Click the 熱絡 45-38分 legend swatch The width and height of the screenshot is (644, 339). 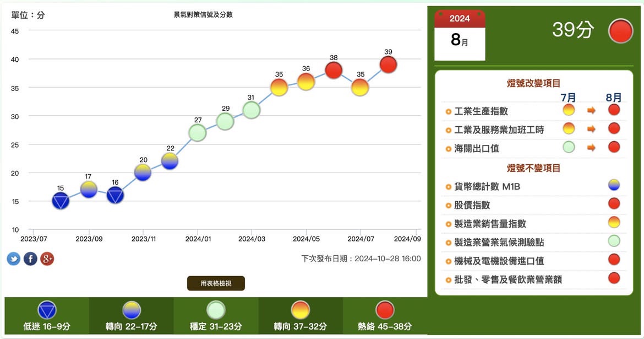[385, 310]
